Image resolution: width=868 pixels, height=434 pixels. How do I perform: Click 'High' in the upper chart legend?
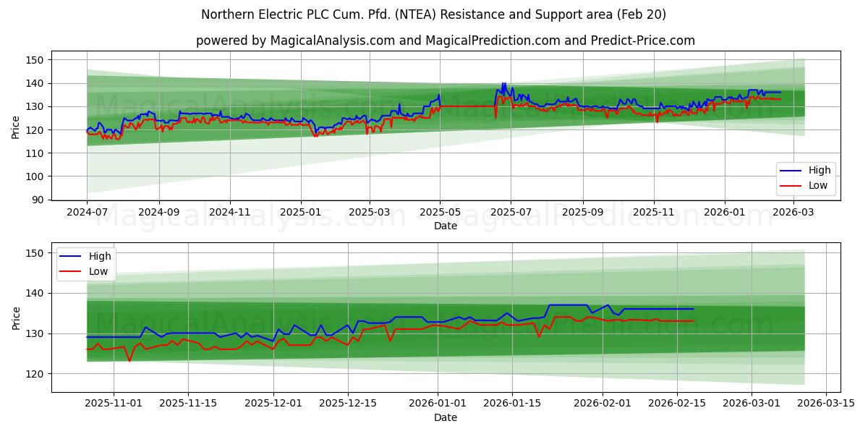pyautogui.click(x=820, y=171)
